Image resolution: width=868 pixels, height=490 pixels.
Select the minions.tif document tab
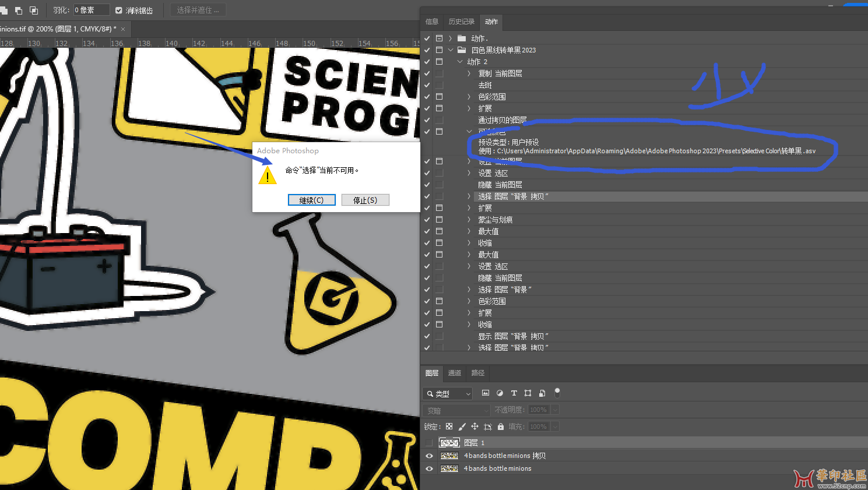pos(58,29)
